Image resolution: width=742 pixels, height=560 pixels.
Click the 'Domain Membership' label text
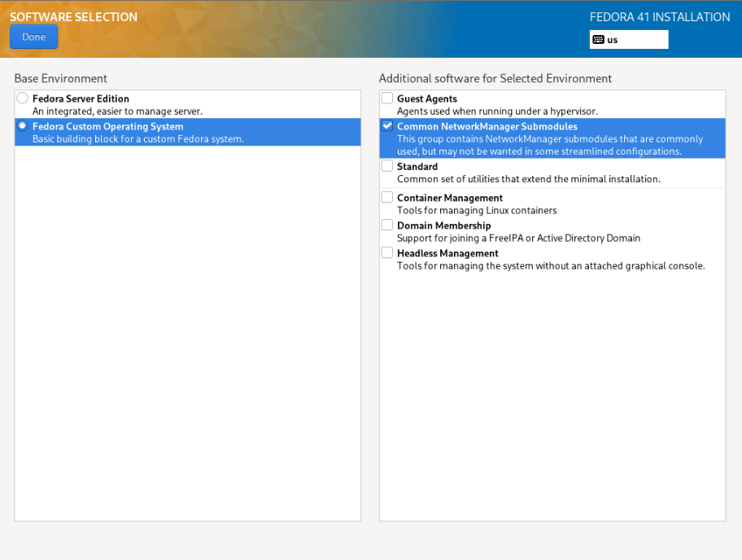click(x=444, y=225)
